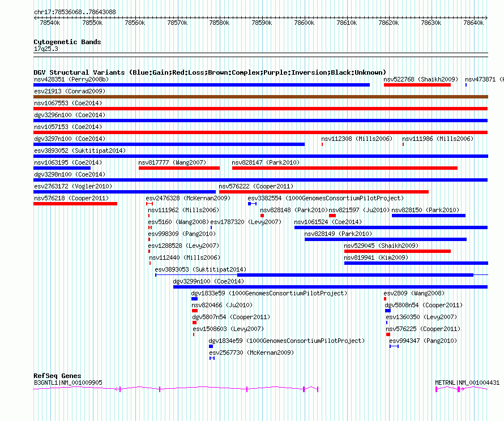Click the chr17:78536068..78643088 coordinates text
The height and width of the screenshot is (421, 504).
(x=75, y=12)
